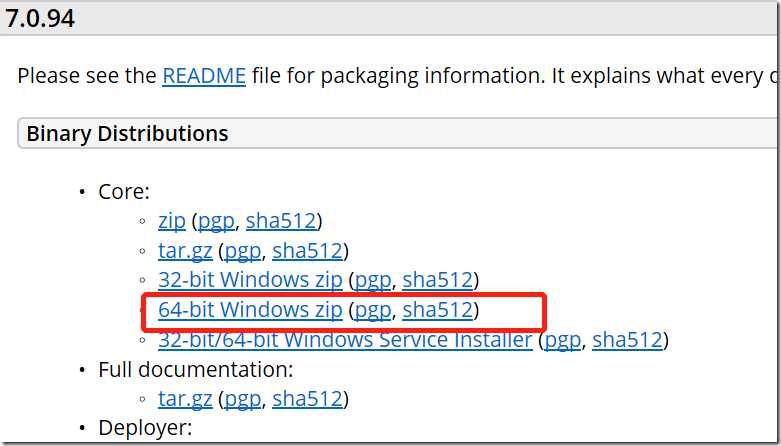This screenshot has width=781, height=446.
Task: Download the Core zip package
Action: click(x=172, y=221)
